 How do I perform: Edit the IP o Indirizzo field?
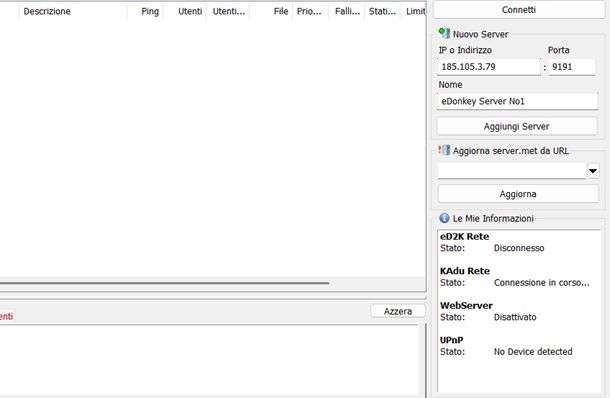coord(489,67)
